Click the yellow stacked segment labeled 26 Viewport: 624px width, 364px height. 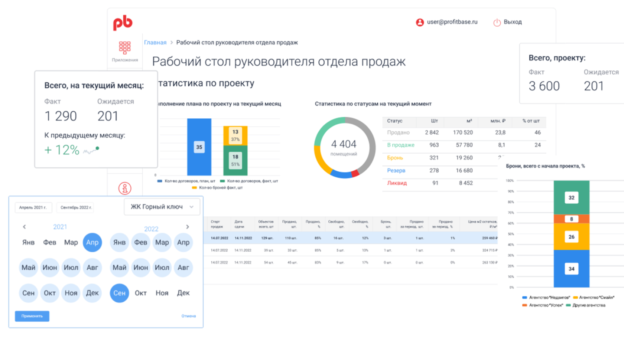coord(571,237)
